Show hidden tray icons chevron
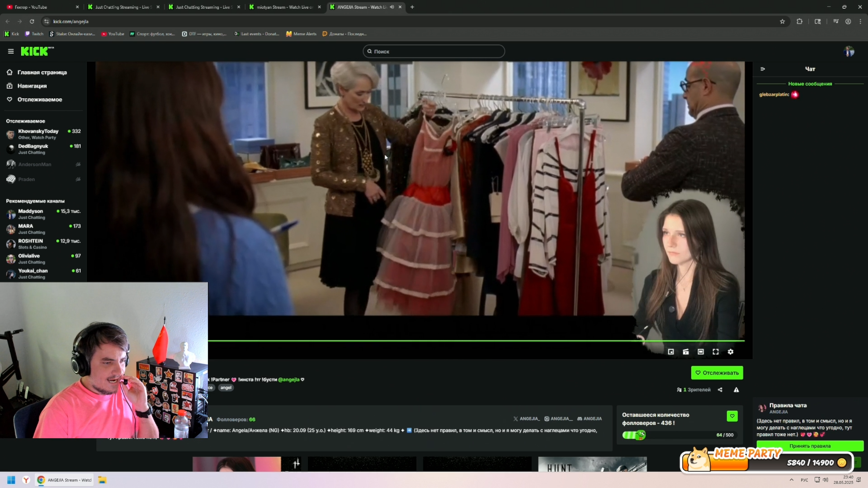Image resolution: width=868 pixels, height=488 pixels. [791, 480]
